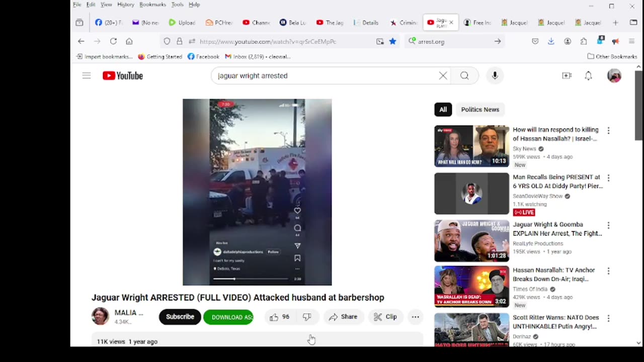644x362 pixels.
Task: Switch to the Upload tab
Action: (x=182, y=23)
